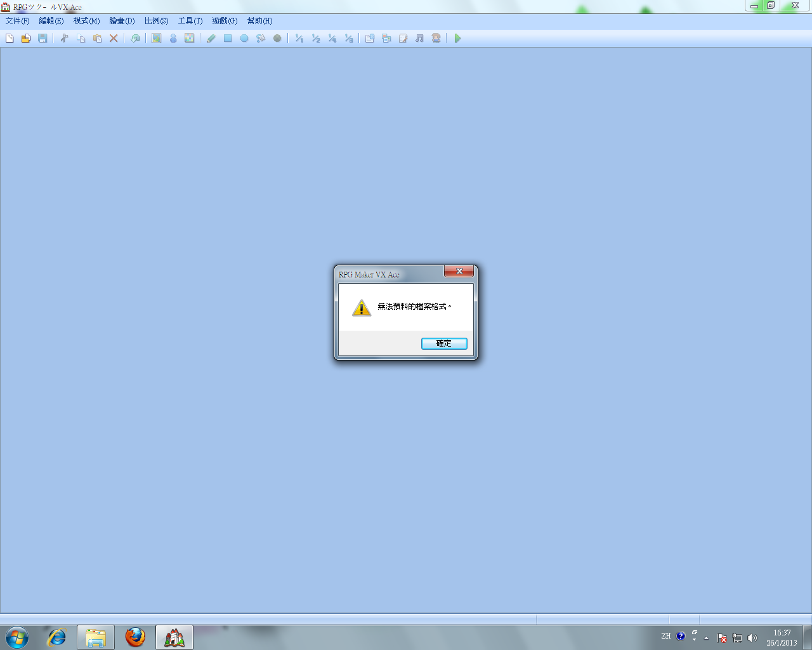
Task: Open the Sound Test music note icon
Action: [x=419, y=39]
